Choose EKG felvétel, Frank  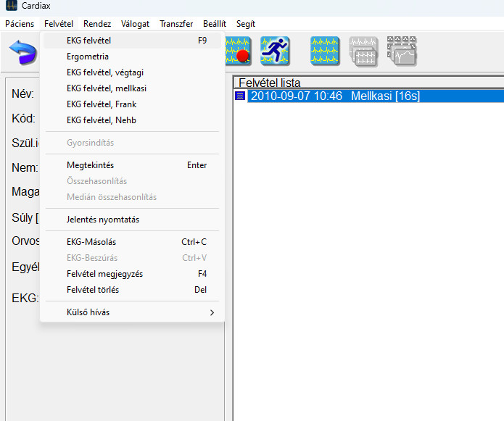pyautogui.click(x=132, y=104)
